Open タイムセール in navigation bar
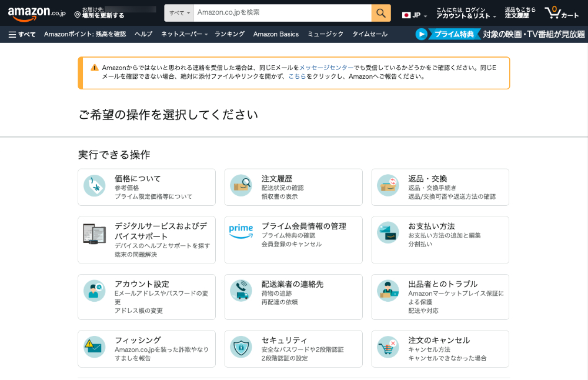 coord(370,34)
